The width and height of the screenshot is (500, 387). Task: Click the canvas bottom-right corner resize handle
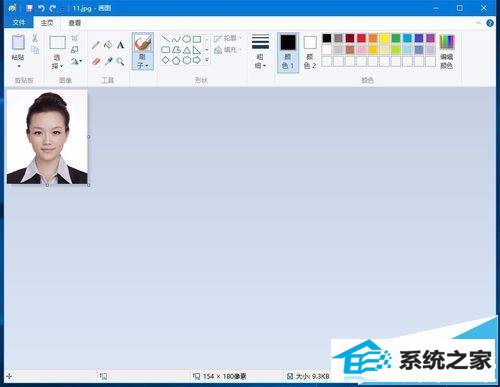89,185
